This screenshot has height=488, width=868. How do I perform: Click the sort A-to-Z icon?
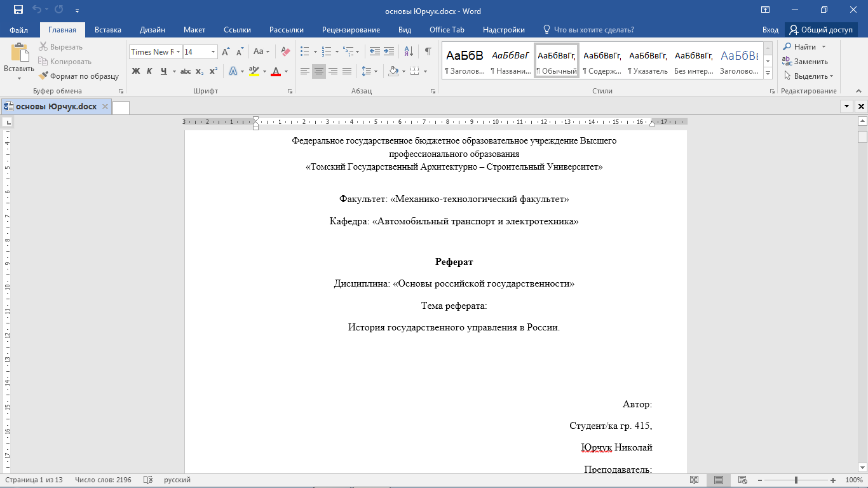[409, 52]
